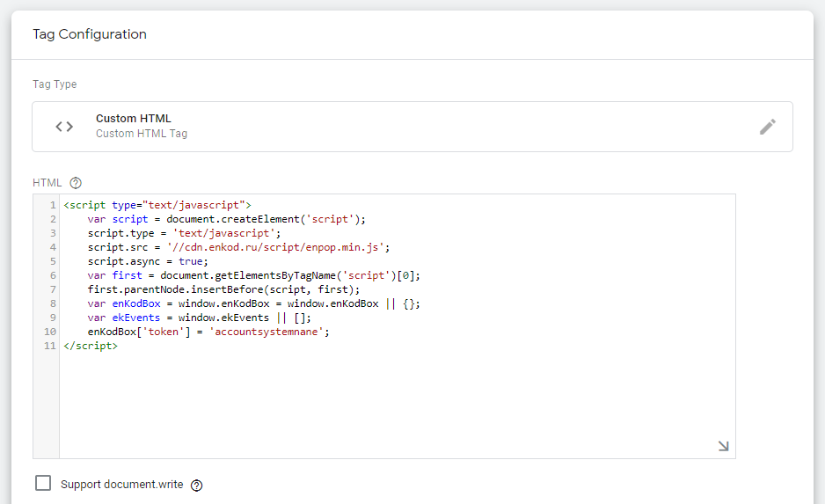Click inside the HTML code editor blank area
The width and height of the screenshot is (825, 504).
click(398, 403)
